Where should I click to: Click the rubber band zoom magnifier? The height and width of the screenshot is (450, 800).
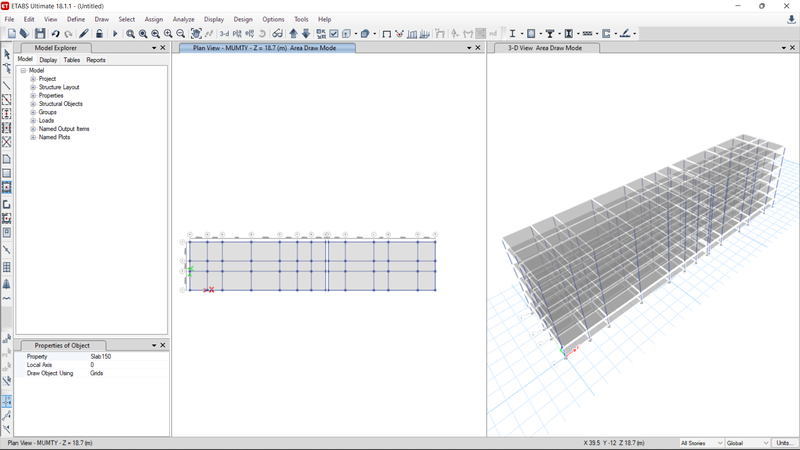(131, 34)
